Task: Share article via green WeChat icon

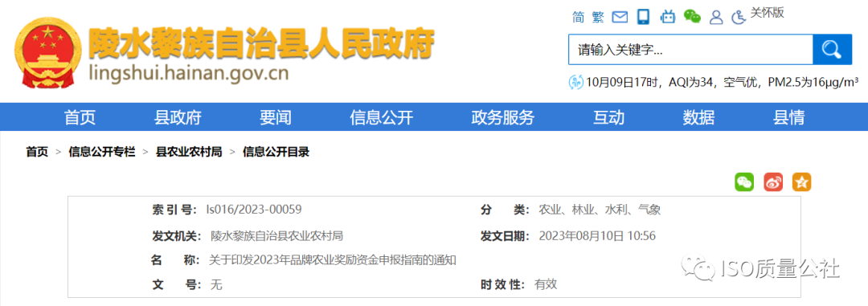Action: (744, 182)
